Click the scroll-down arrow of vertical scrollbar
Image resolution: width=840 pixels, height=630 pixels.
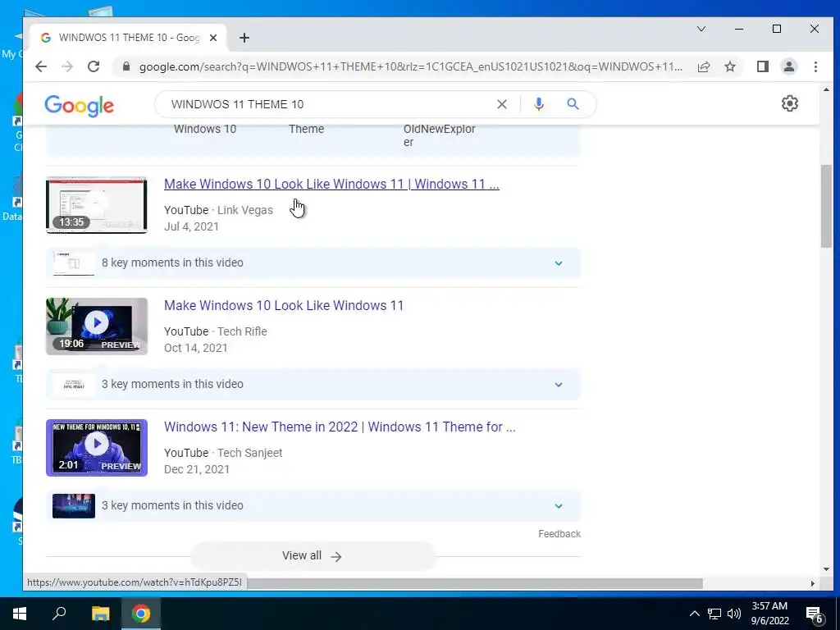coord(826,569)
